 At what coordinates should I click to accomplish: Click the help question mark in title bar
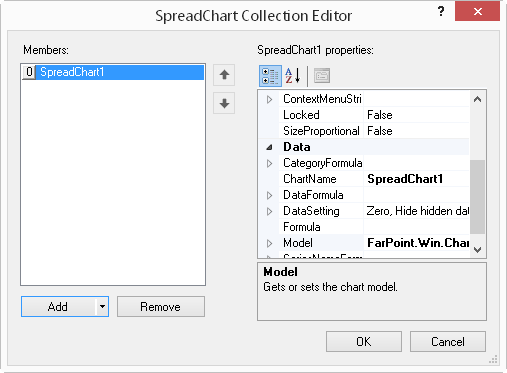click(x=441, y=12)
